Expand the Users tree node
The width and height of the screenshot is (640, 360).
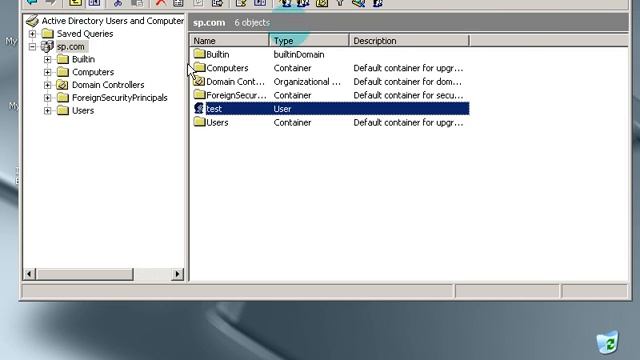coord(47,111)
